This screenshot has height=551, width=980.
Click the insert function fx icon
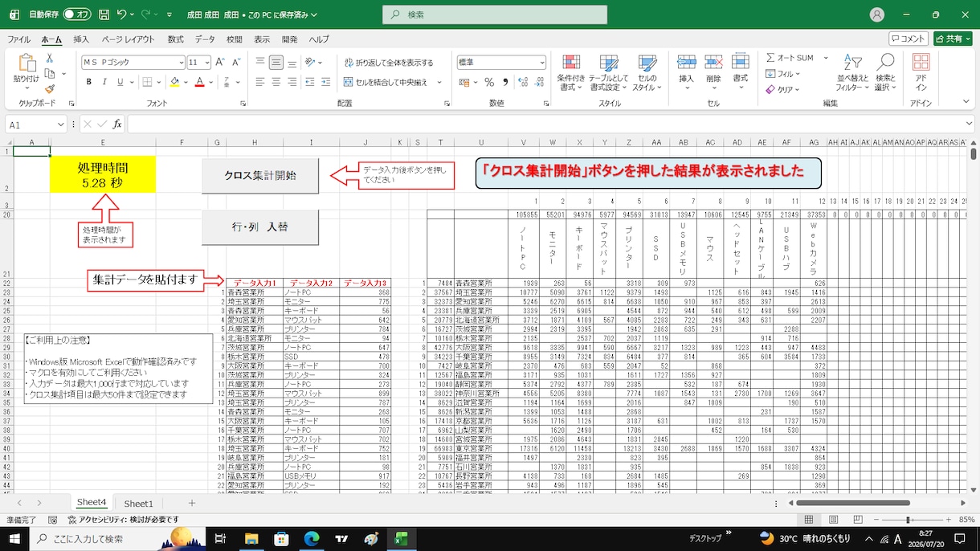(x=116, y=124)
